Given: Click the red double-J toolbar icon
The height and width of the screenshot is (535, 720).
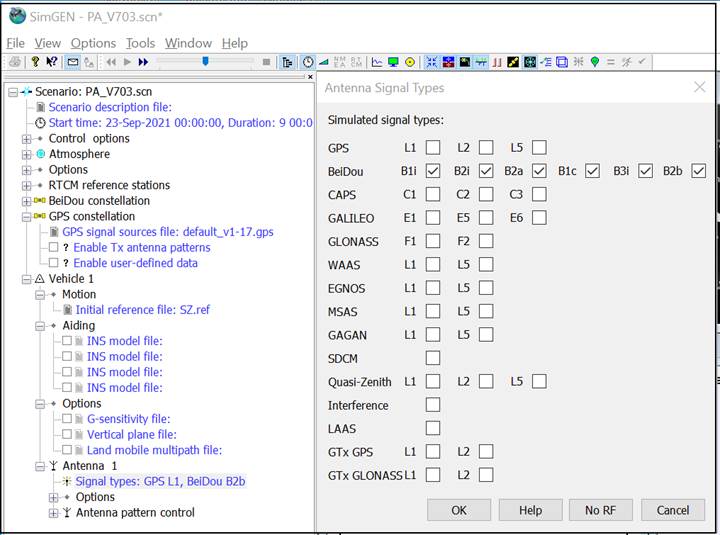Looking at the screenshot, I should (497, 62).
